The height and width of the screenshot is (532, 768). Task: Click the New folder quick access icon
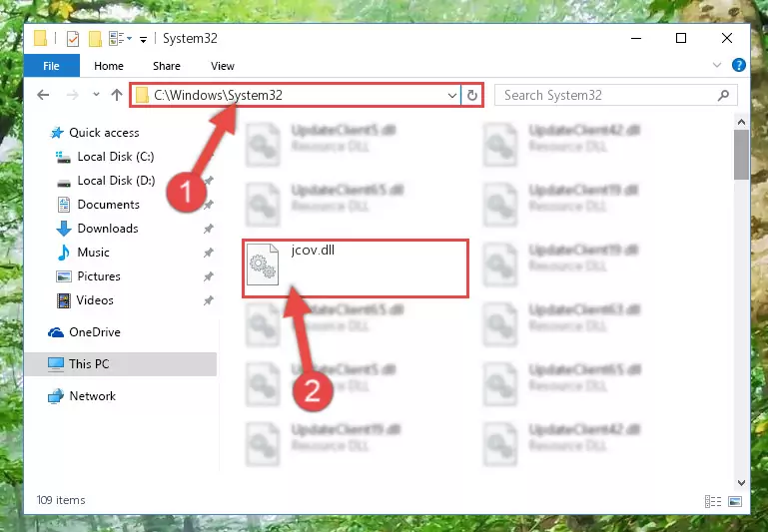click(x=95, y=38)
